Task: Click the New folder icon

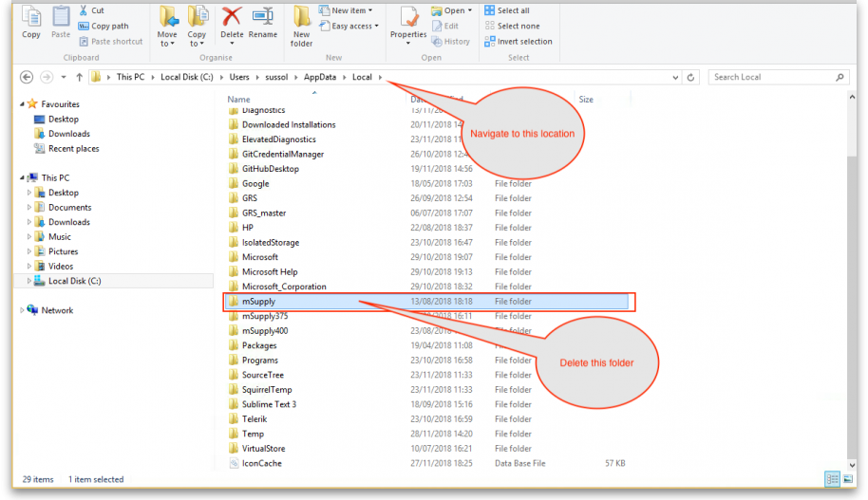Action: click(302, 25)
